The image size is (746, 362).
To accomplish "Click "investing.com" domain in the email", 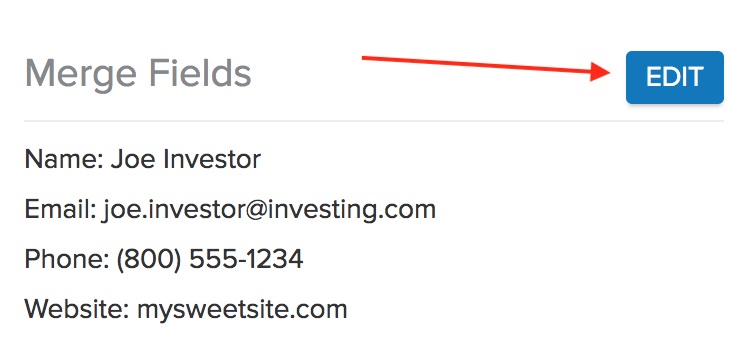I will (352, 210).
